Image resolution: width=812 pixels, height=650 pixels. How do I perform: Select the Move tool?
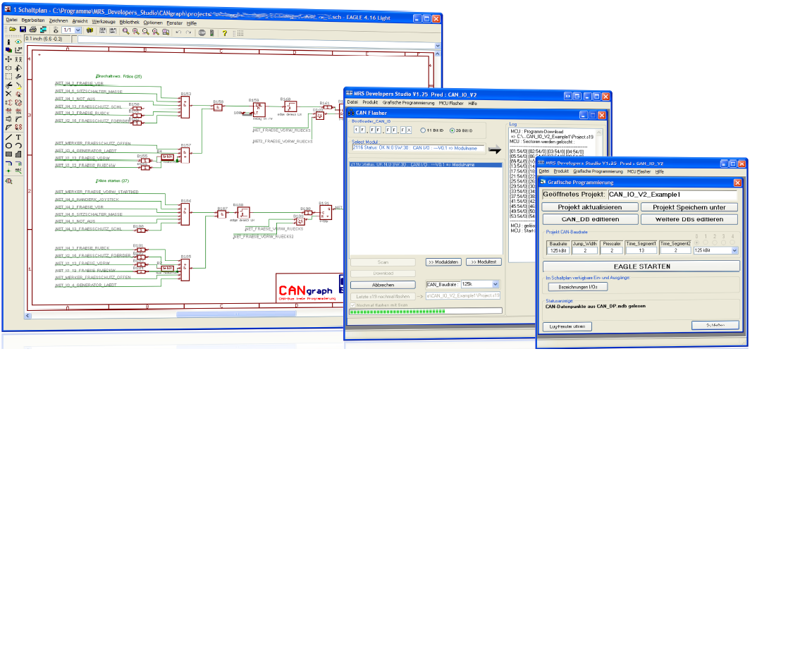8,59
